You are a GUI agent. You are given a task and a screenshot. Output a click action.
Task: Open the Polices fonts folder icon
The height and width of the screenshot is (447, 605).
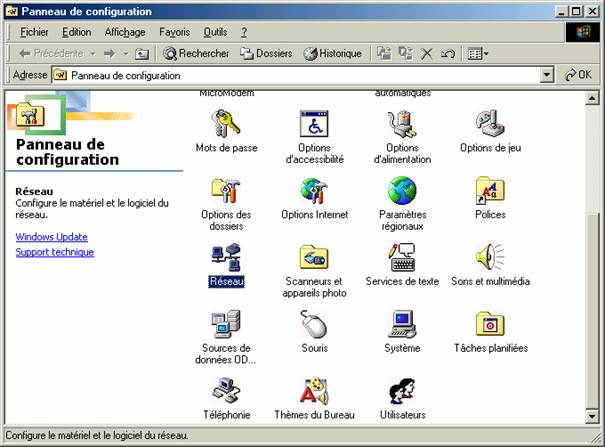coord(490,191)
